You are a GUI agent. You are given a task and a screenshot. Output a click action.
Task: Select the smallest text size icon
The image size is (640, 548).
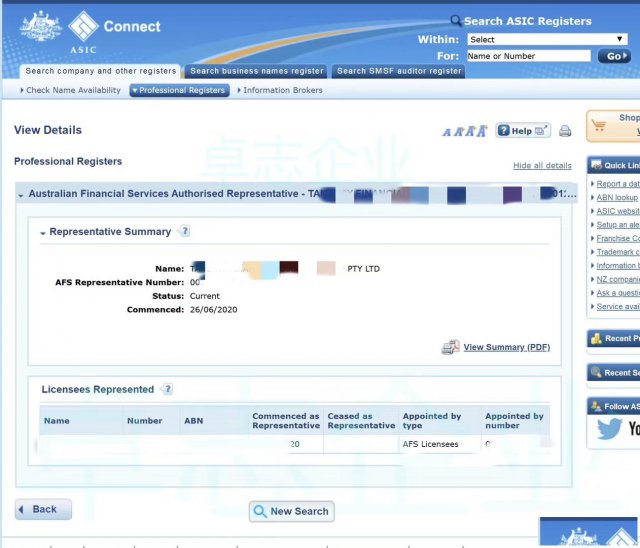click(446, 132)
